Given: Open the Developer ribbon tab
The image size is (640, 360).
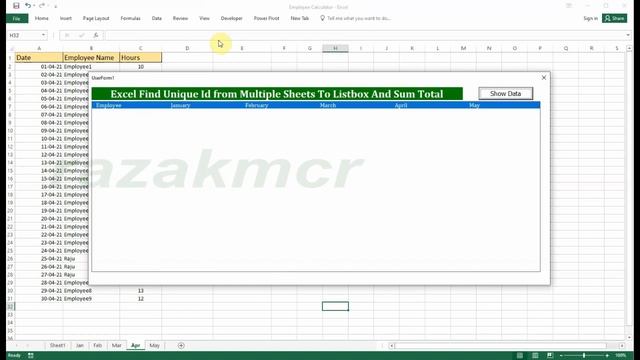Looking at the screenshot, I should [x=231, y=18].
